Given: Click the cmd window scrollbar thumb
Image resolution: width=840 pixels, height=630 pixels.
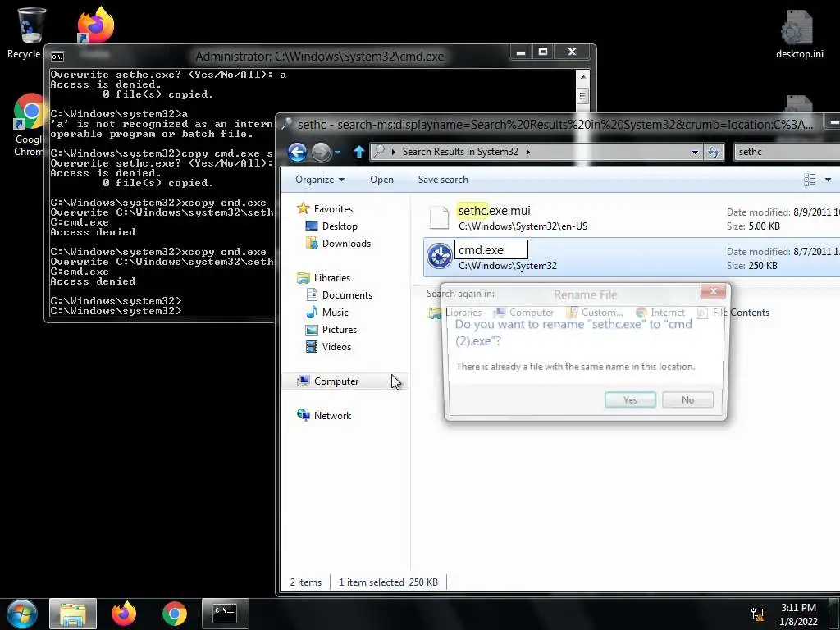Looking at the screenshot, I should point(583,97).
